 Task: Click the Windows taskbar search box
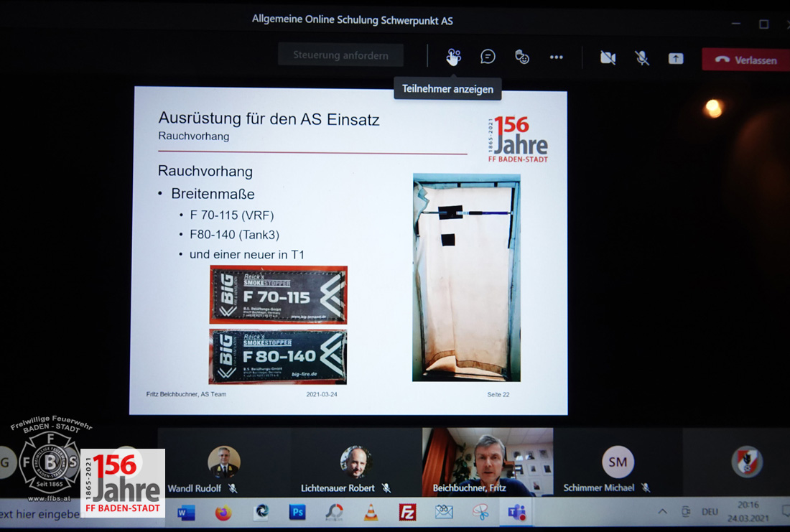click(x=40, y=514)
